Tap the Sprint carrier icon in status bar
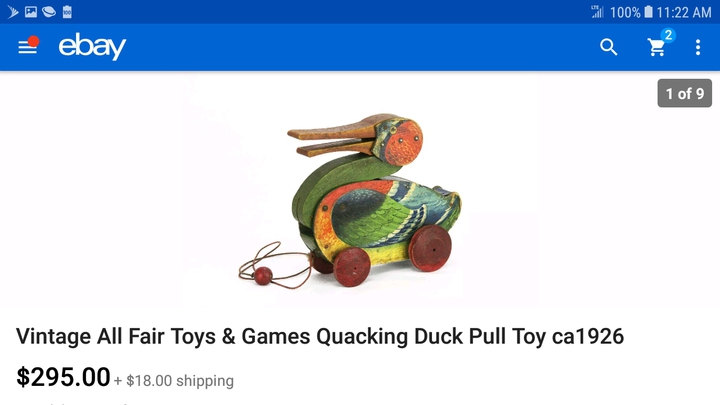720x405 pixels. (x=12, y=12)
